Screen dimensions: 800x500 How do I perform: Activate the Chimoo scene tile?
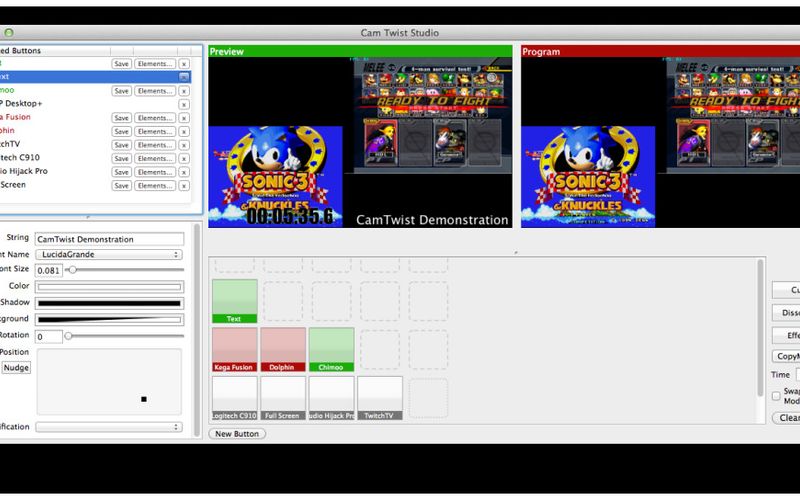[x=331, y=349]
